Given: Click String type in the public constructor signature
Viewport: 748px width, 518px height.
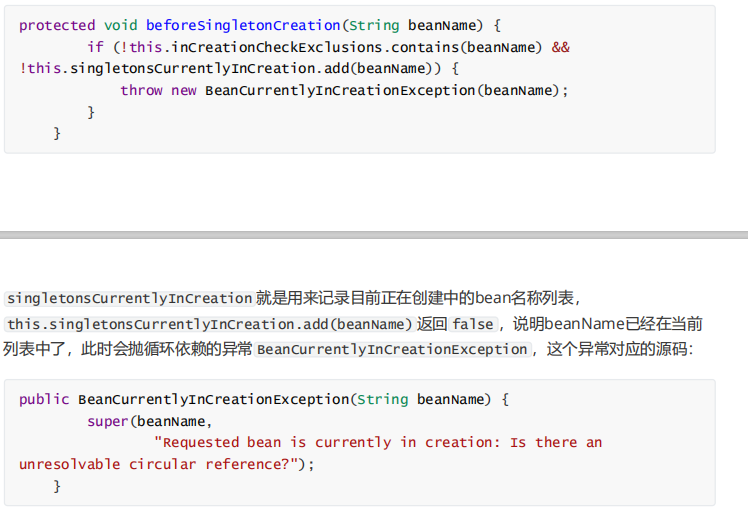Looking at the screenshot, I should coord(382,399).
